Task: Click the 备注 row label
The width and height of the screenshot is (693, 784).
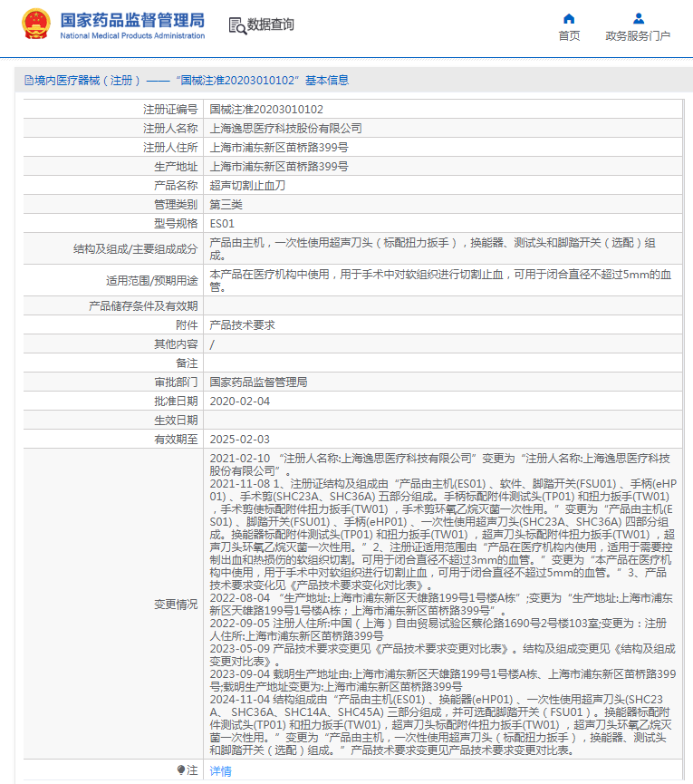Action: coord(187,363)
